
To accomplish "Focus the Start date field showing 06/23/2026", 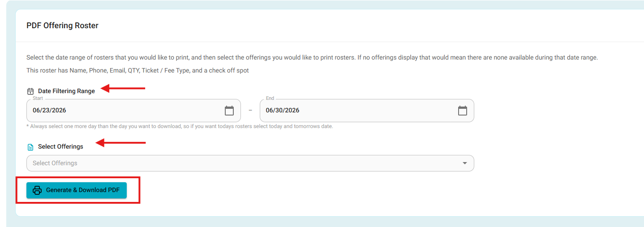I will pos(133,111).
